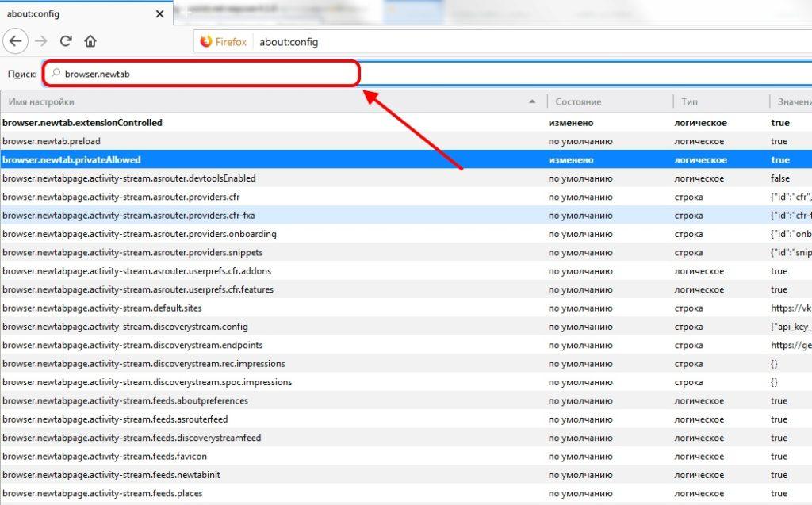
Task: Click the forward arrow navigation button
Action: pos(41,41)
